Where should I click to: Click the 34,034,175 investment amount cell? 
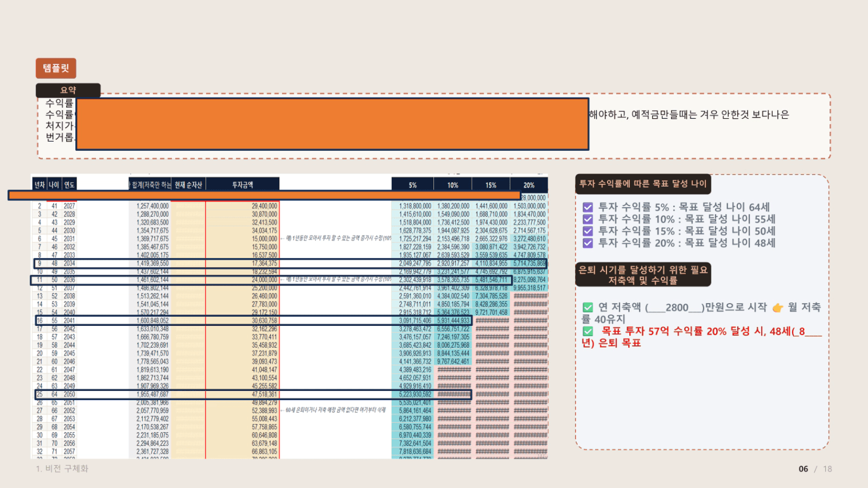[x=264, y=231]
